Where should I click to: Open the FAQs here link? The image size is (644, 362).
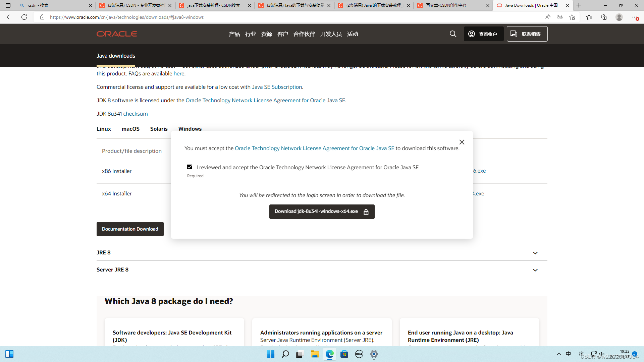point(179,73)
